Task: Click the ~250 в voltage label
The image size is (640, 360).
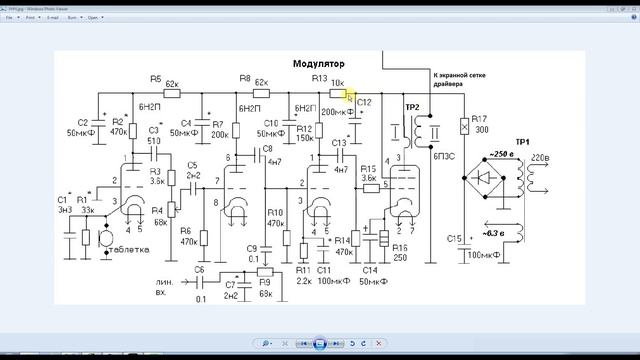Action: point(502,154)
